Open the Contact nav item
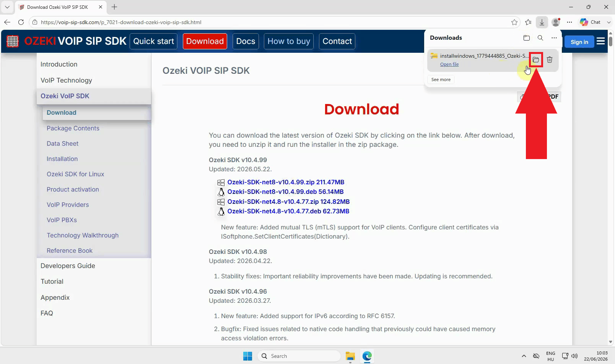615x364 pixels. [337, 41]
